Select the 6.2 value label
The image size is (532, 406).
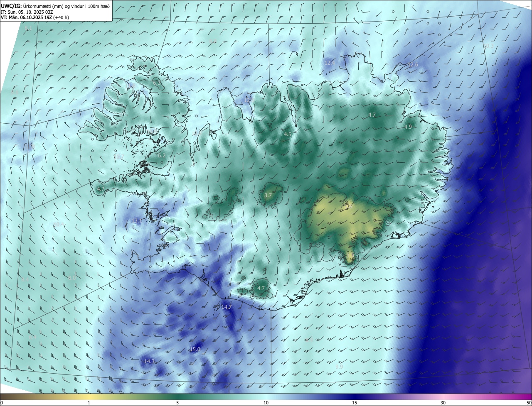point(162,155)
